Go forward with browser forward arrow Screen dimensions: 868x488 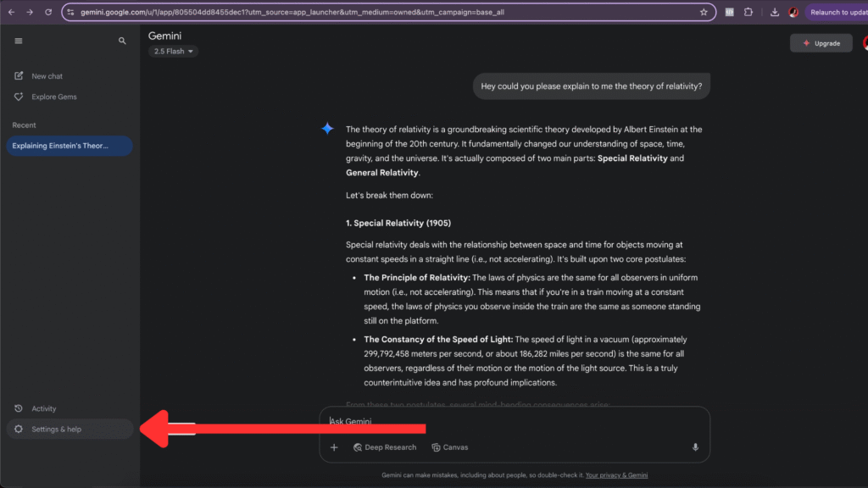coord(30,12)
